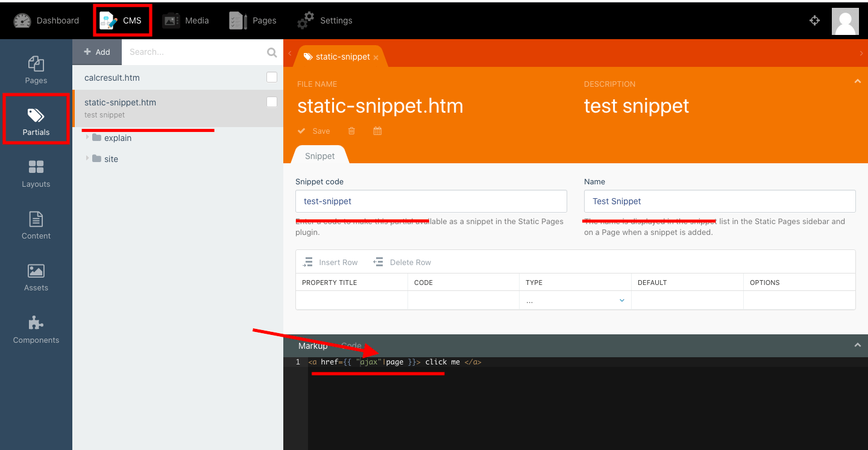Click the Add button
This screenshot has height=450, width=868.
click(97, 52)
